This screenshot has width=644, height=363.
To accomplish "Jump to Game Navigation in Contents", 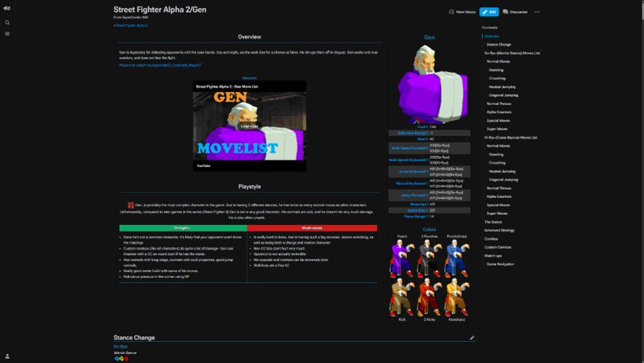I will coord(500,264).
